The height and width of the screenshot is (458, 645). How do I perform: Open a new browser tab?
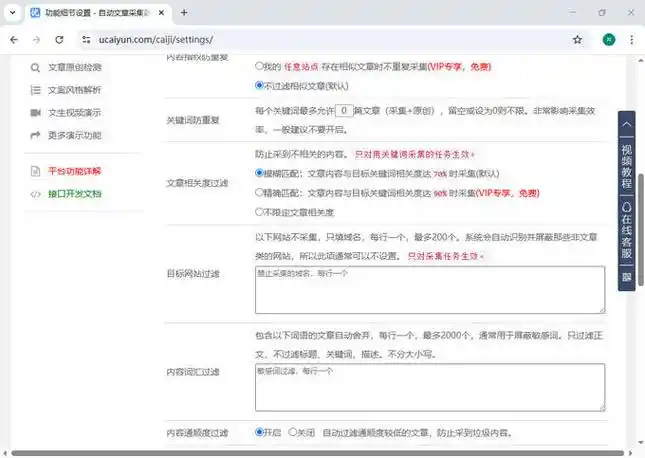click(x=184, y=13)
